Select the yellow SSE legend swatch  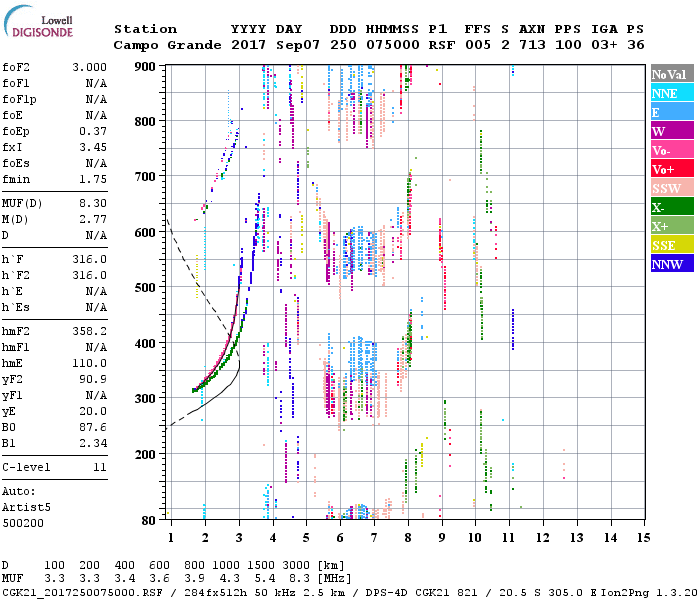(671, 245)
